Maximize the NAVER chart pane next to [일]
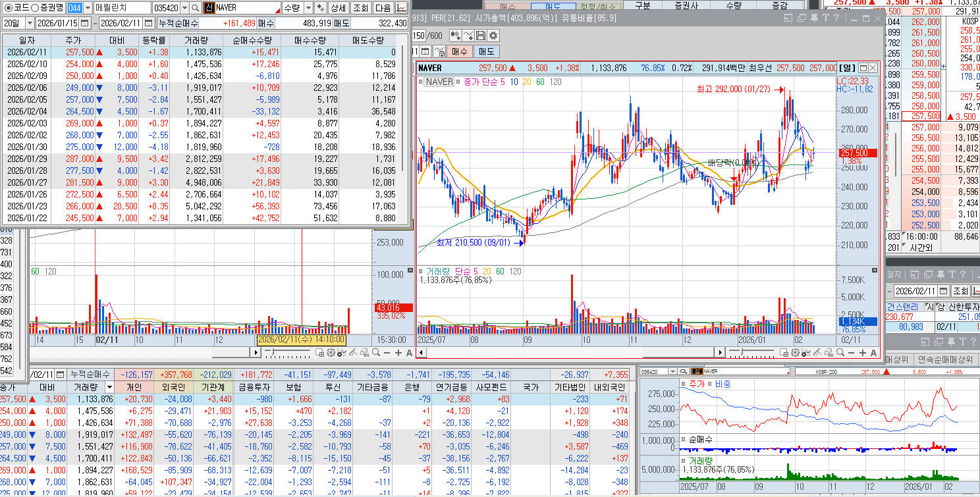The width and height of the screenshot is (980, 497). pos(863,68)
